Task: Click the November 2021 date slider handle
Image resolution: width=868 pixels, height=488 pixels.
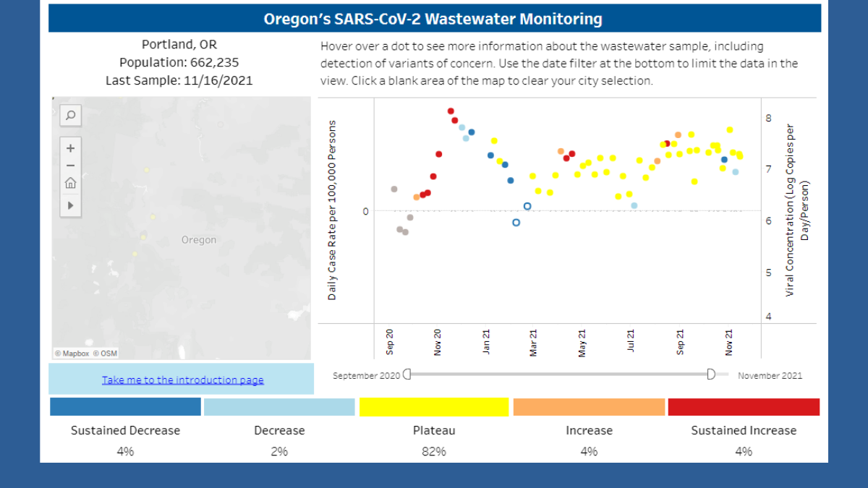Action: tap(711, 374)
